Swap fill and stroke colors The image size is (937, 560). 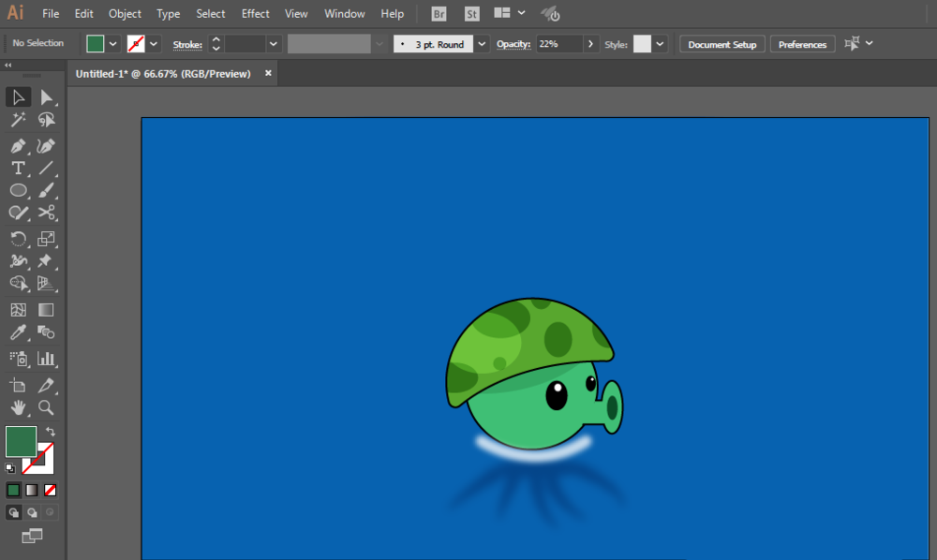[x=51, y=432]
